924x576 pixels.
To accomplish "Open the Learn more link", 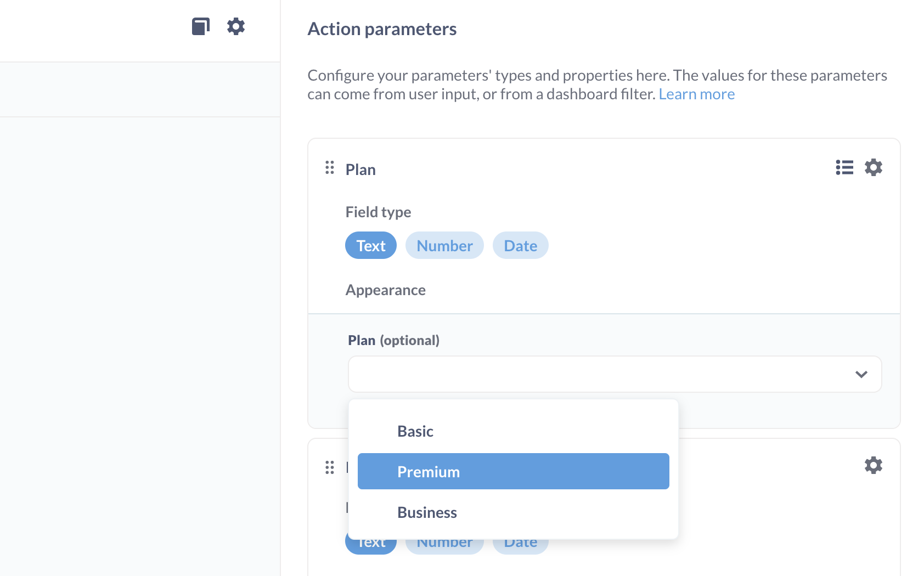I will point(697,94).
